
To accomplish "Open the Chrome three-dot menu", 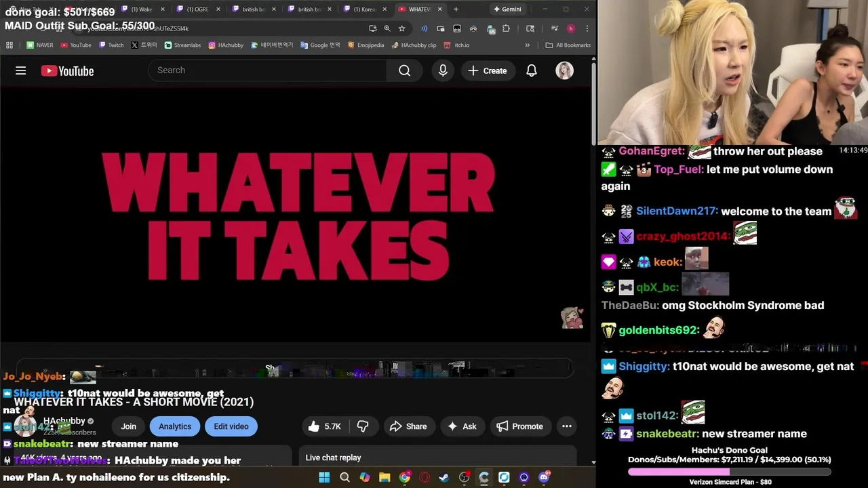I will pyautogui.click(x=587, y=28).
